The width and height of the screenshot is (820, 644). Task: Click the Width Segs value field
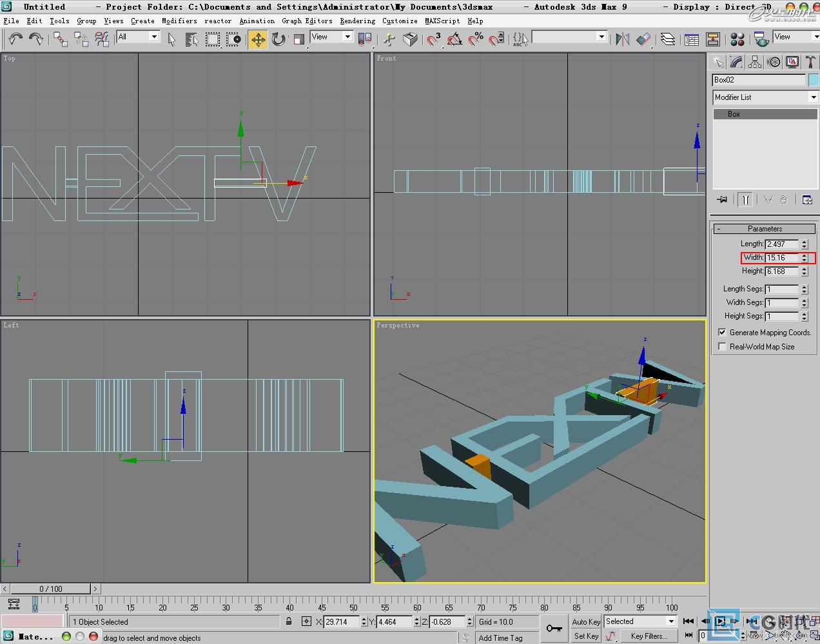(781, 302)
